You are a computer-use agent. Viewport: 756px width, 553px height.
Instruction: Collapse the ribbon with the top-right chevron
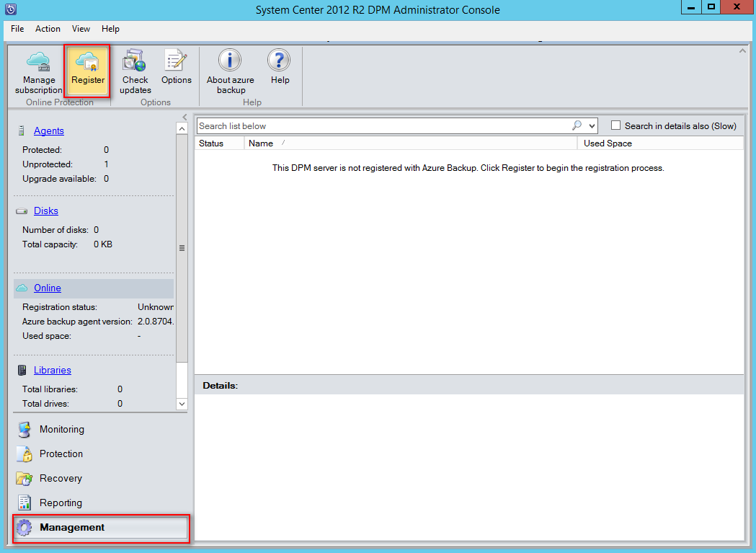point(742,50)
